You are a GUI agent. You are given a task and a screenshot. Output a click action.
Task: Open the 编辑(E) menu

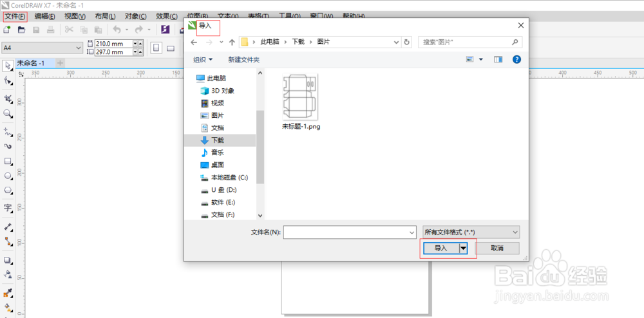pos(45,16)
